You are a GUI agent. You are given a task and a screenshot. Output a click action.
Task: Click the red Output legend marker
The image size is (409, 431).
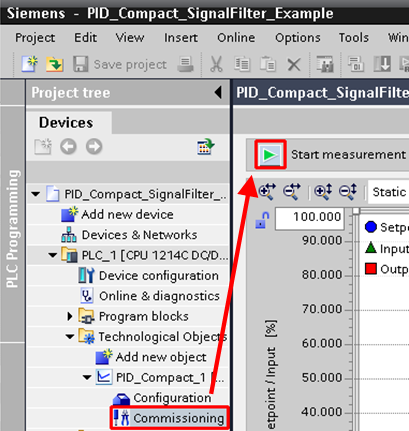tap(371, 269)
